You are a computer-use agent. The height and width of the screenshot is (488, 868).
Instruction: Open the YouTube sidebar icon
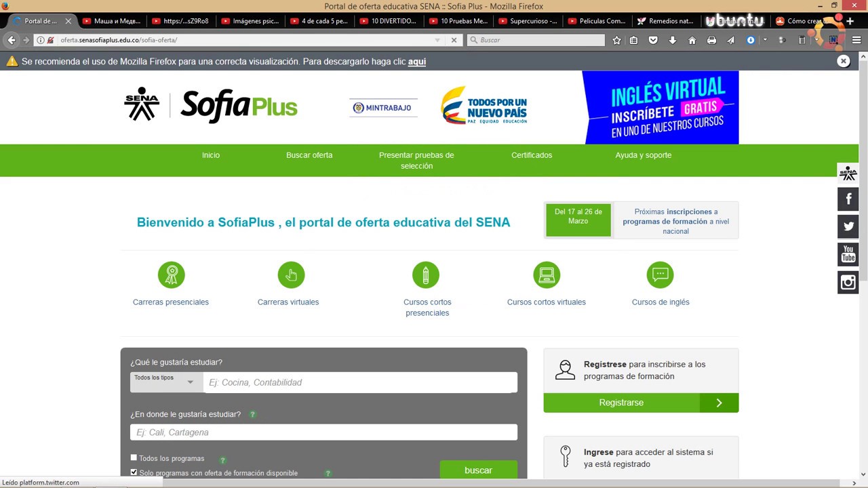point(848,255)
